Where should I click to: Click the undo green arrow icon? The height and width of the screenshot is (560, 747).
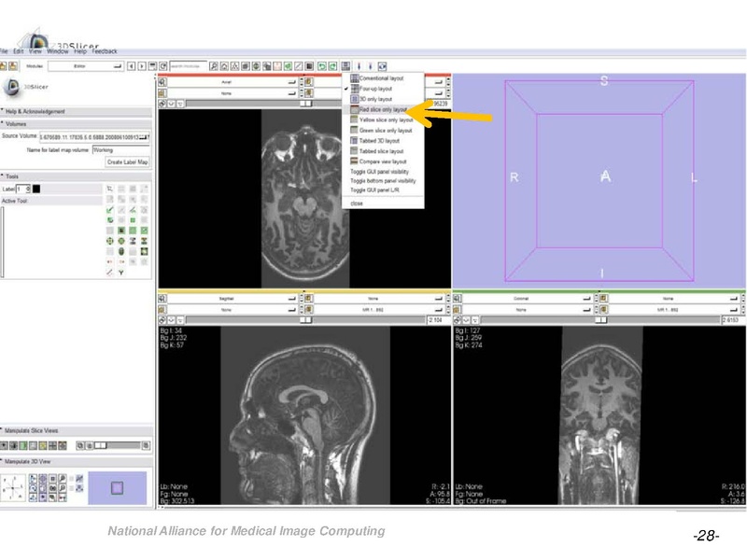[322, 66]
